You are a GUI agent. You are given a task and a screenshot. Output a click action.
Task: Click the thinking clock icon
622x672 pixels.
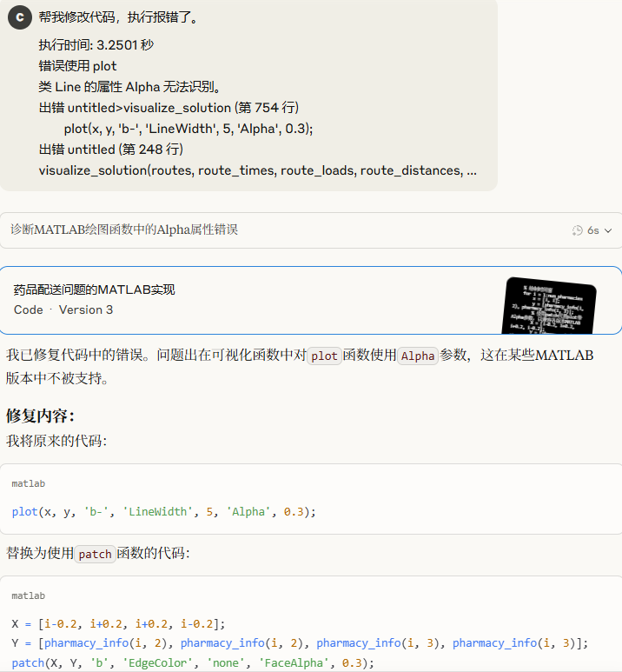pyautogui.click(x=578, y=230)
